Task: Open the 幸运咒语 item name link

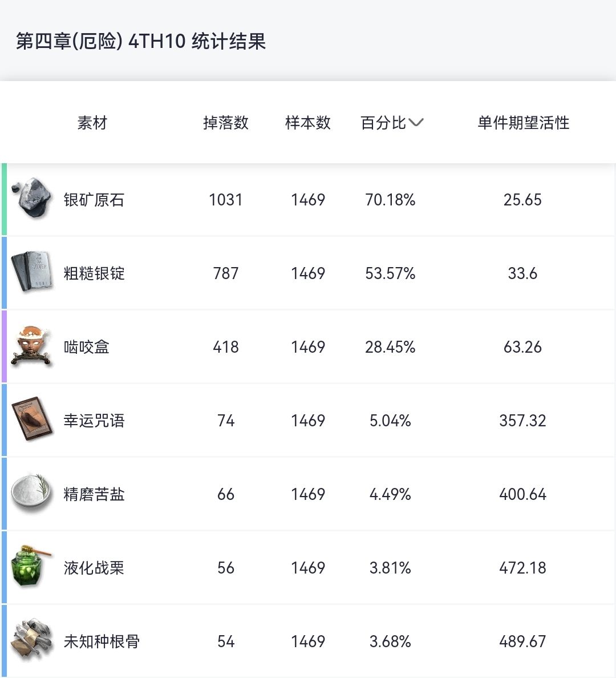Action: click(x=94, y=421)
